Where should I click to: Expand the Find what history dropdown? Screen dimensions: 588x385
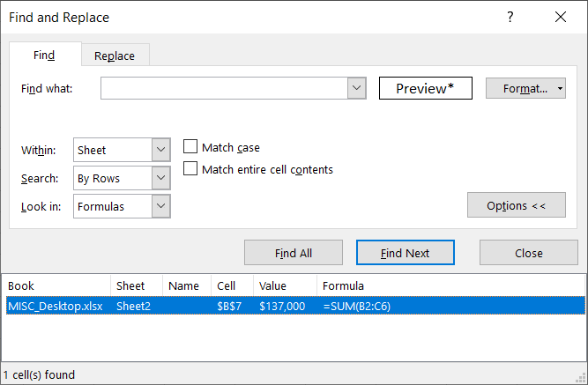pos(356,88)
